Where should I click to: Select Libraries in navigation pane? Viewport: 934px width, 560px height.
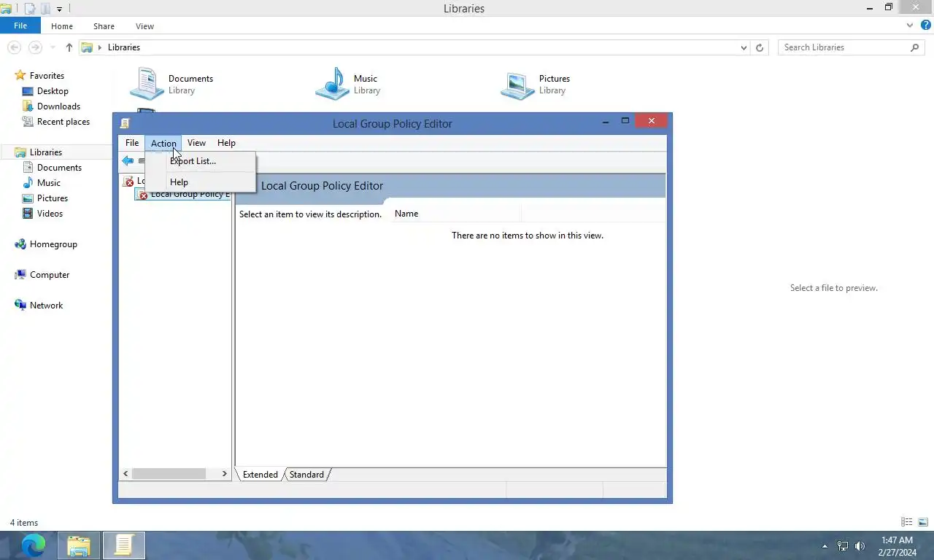click(x=46, y=152)
